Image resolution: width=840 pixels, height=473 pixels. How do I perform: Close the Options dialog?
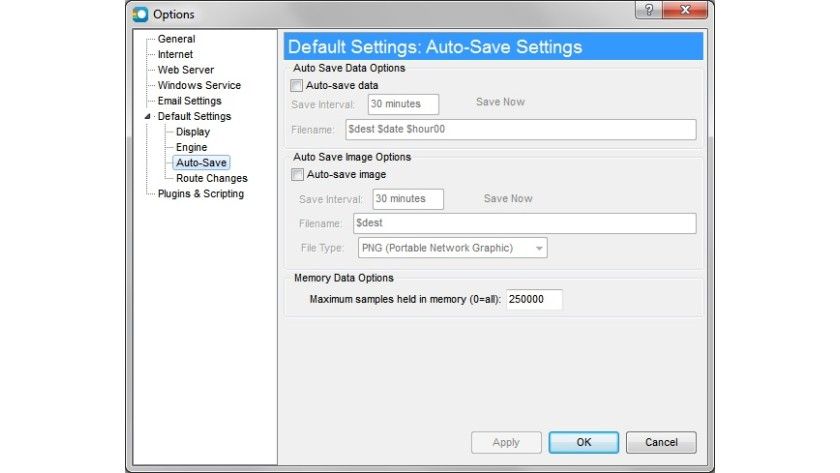[x=685, y=10]
